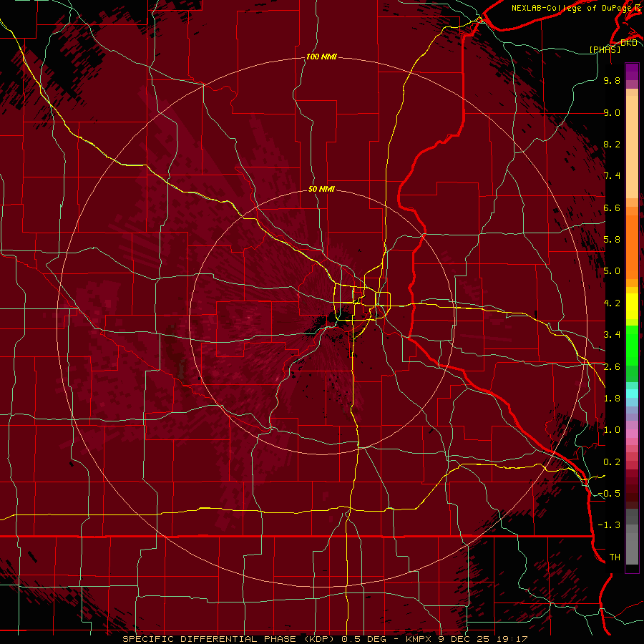Click the -1.3 legend value

tap(609, 525)
